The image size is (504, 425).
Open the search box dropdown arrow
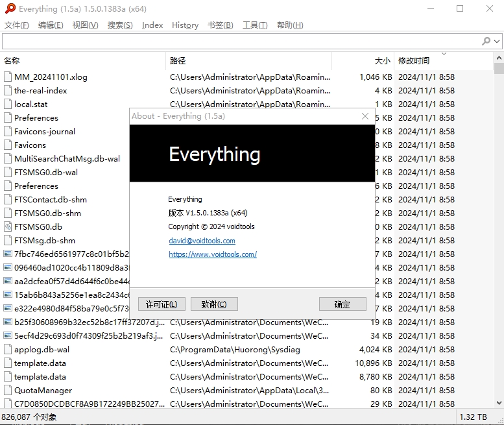(x=497, y=42)
